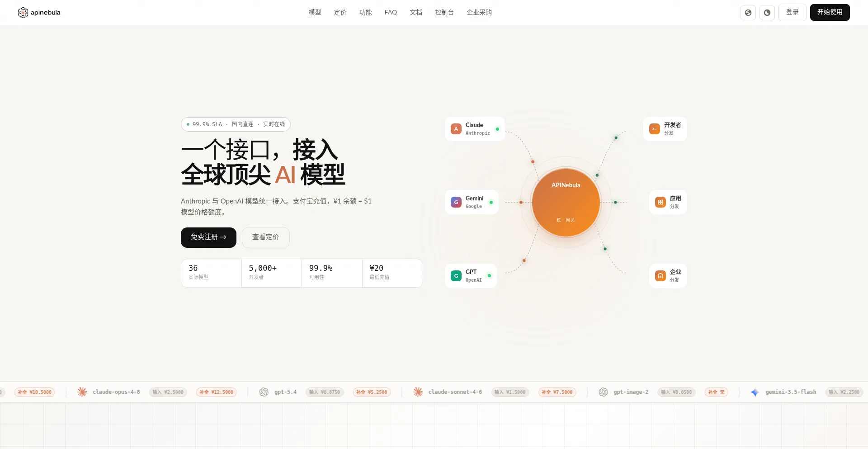
Task: Click the 输入 ¥0.0500 price tag
Action: click(x=676, y=392)
